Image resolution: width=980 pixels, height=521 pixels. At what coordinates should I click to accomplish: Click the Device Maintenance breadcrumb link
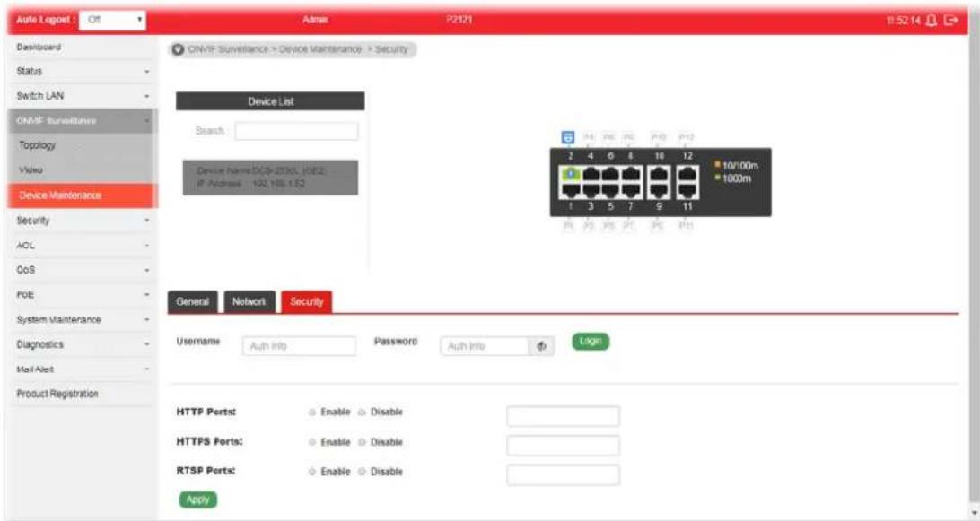pos(320,49)
